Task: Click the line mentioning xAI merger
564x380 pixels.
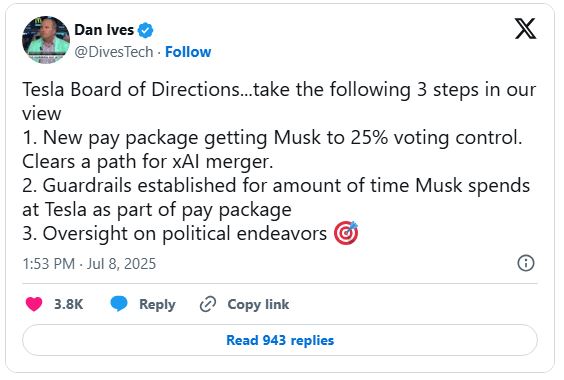Action: tap(148, 162)
